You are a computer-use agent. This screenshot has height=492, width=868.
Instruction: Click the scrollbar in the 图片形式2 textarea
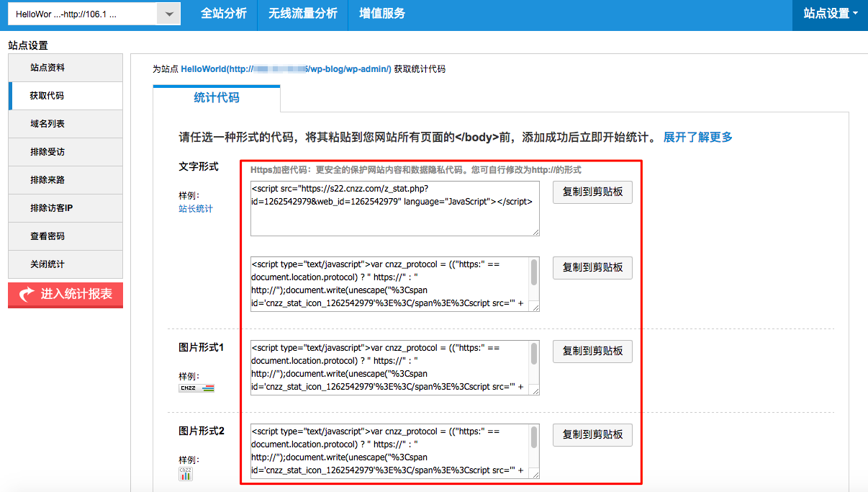[x=534, y=437]
